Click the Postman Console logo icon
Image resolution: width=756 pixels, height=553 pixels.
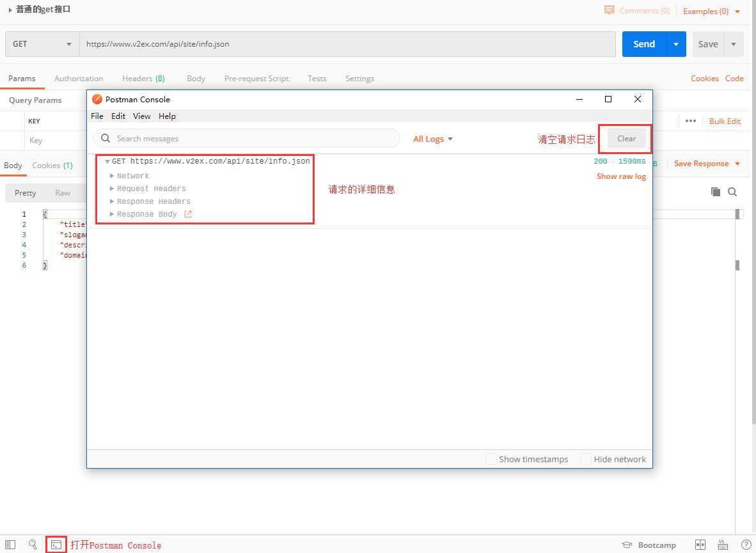coord(97,99)
